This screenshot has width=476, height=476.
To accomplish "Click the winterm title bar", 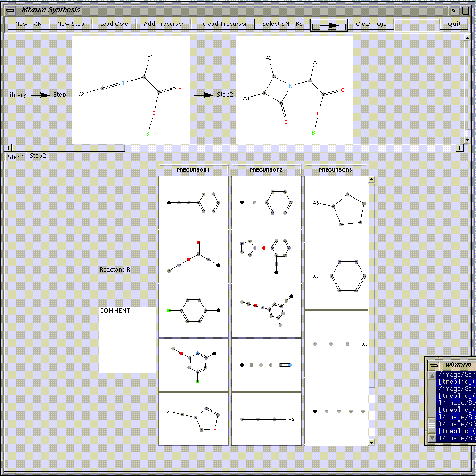I will (x=458, y=365).
